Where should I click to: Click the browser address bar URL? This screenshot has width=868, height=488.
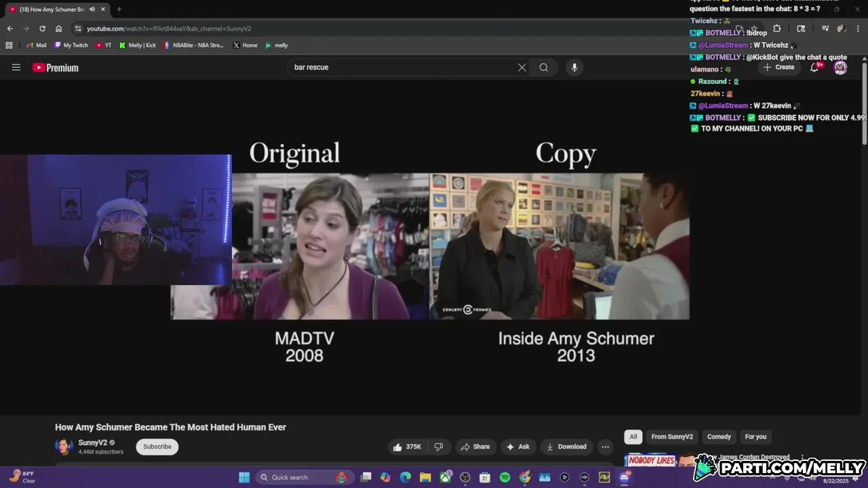tap(169, 28)
